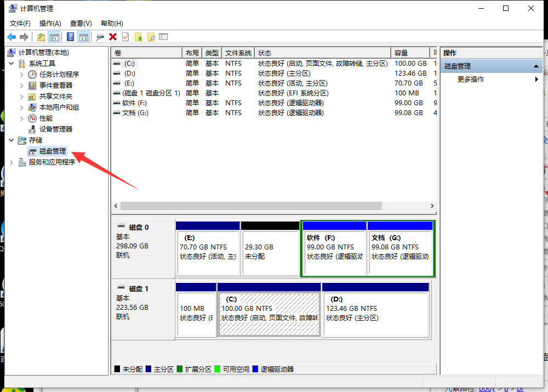The width and height of the screenshot is (548, 392).
Task: Open the 操作(A) menu
Action: [x=50, y=23]
